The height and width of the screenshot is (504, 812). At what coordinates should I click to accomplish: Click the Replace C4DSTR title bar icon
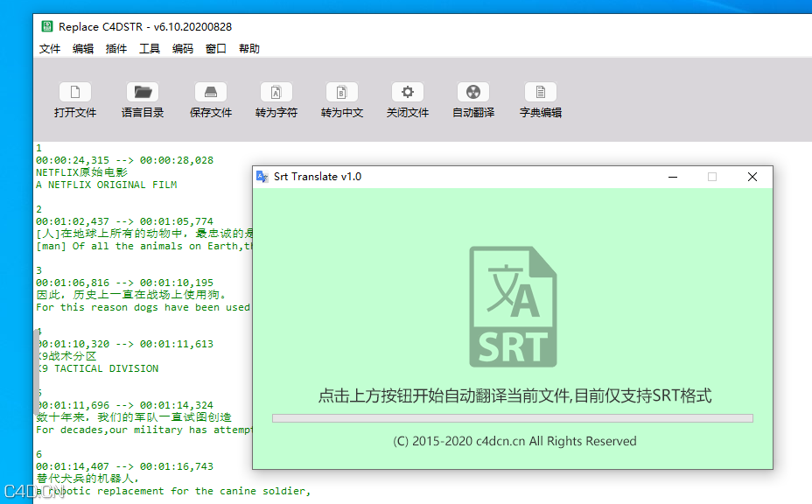46,26
